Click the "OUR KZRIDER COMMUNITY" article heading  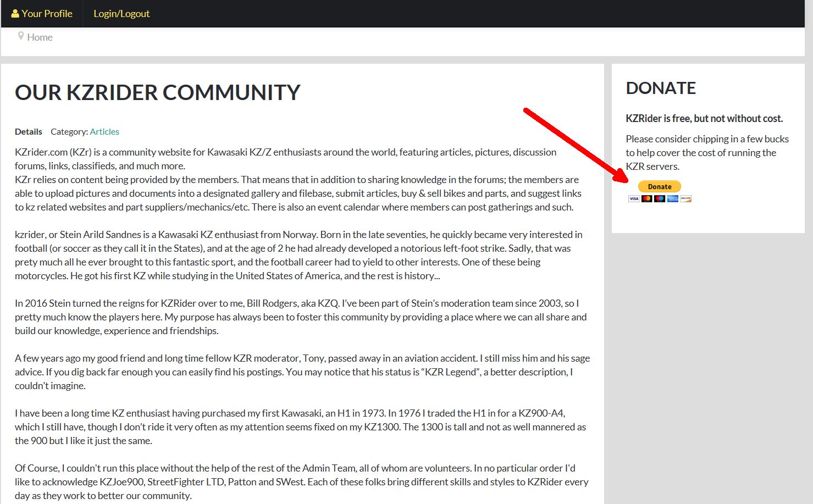pyautogui.click(x=158, y=92)
